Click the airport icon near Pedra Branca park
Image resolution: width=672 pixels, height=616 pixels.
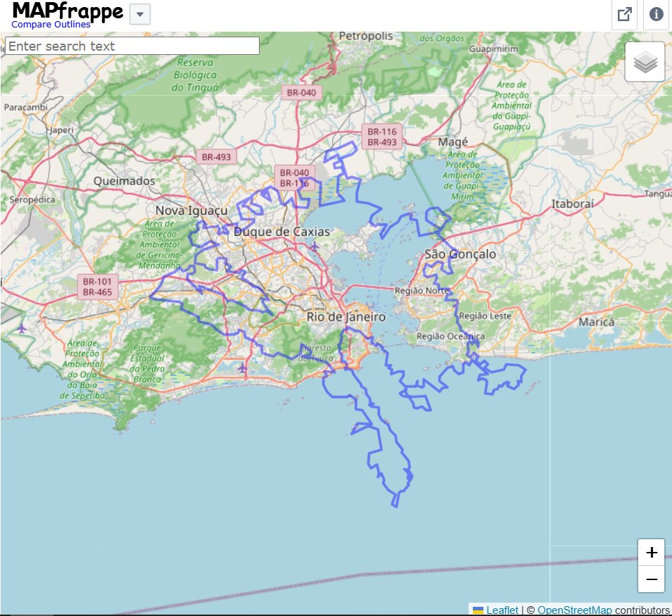[243, 367]
